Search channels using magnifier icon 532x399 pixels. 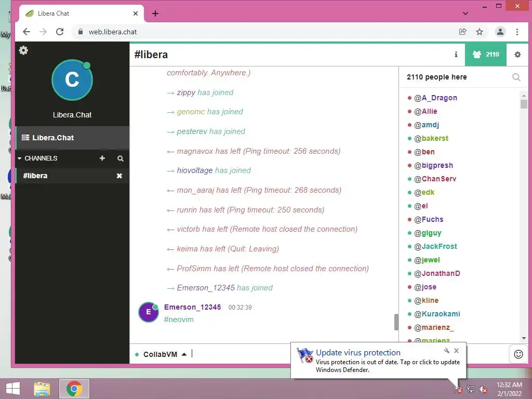click(x=120, y=158)
